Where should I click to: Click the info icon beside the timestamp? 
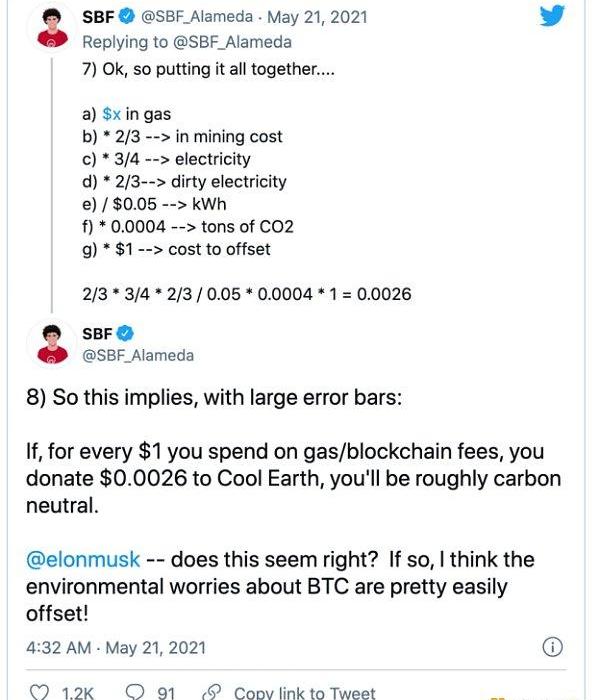(550, 648)
